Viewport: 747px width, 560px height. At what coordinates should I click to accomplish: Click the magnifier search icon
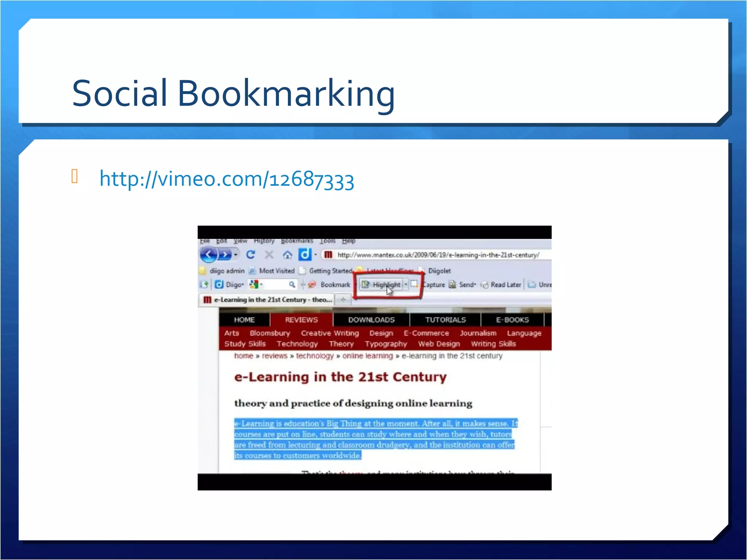(x=292, y=284)
